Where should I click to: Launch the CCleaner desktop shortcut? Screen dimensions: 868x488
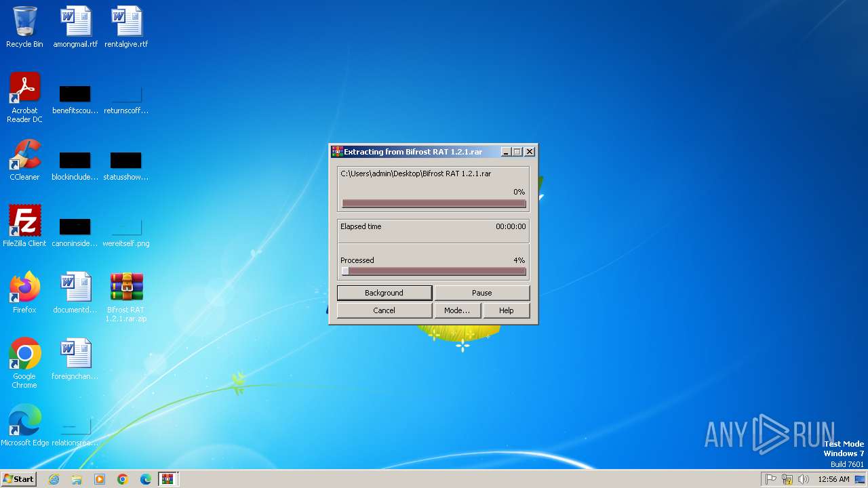[24, 160]
